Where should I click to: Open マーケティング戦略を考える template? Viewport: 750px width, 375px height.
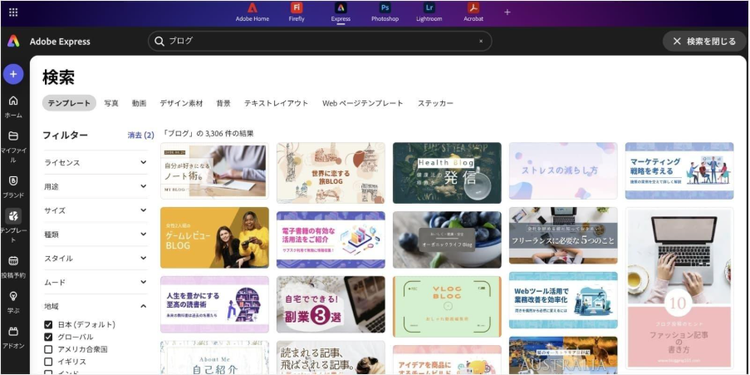pyautogui.click(x=679, y=171)
